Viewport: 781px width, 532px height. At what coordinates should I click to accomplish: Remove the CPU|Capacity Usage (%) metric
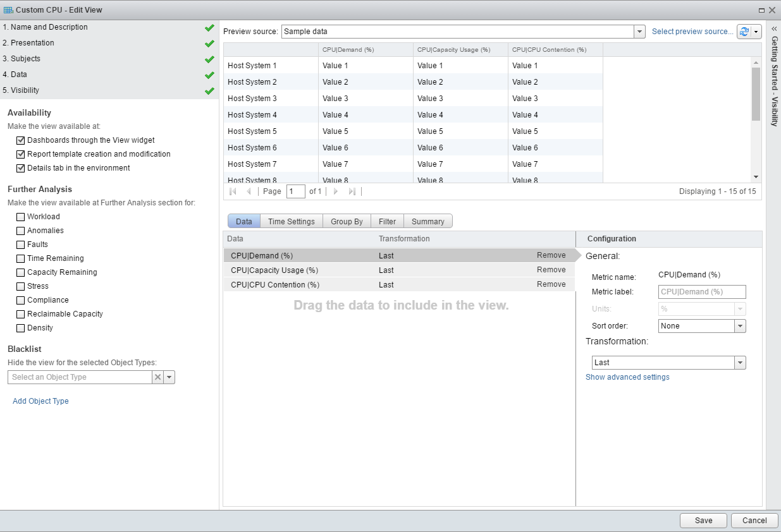tap(551, 270)
